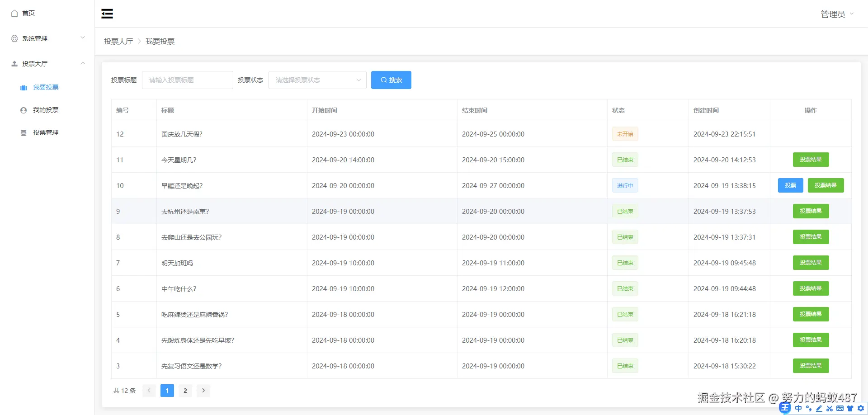View 投票结果 for 早睡还是晚起?
The height and width of the screenshot is (415, 868).
click(826, 185)
